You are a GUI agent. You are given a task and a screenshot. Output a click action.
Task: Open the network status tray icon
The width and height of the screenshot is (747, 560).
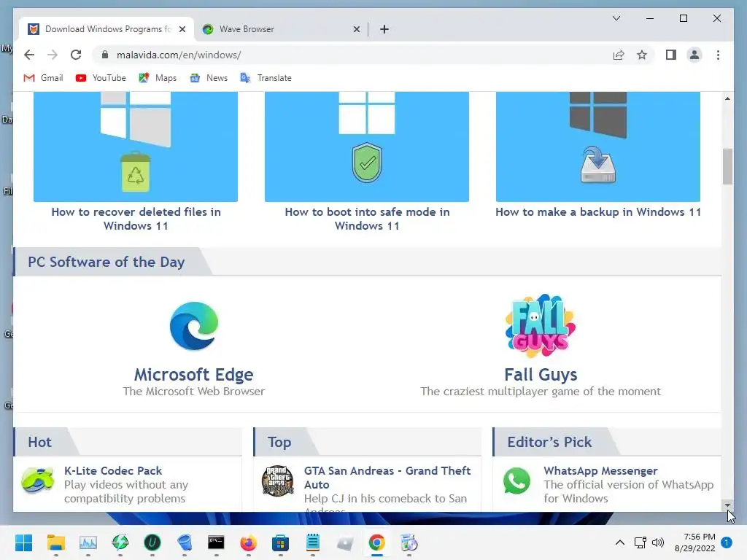coord(640,542)
